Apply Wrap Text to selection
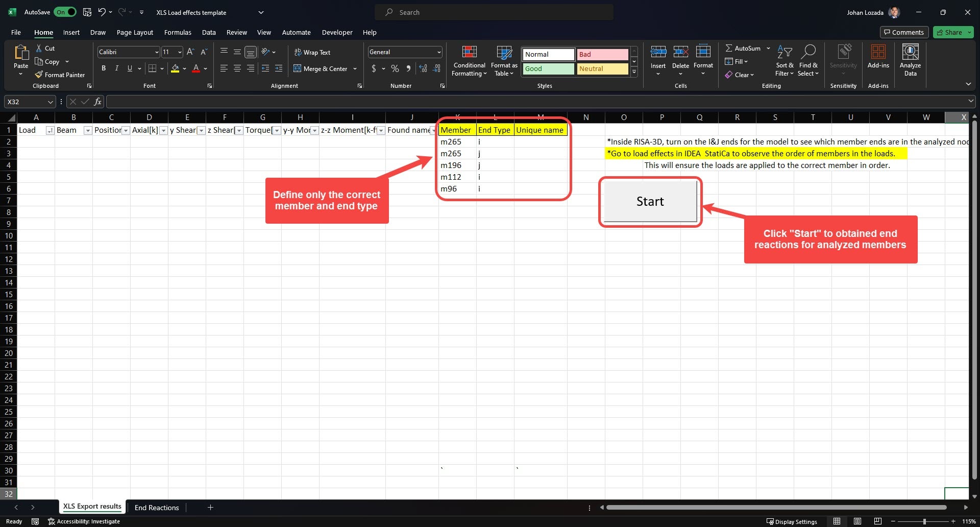Screen dimensions: 980x527 point(312,52)
